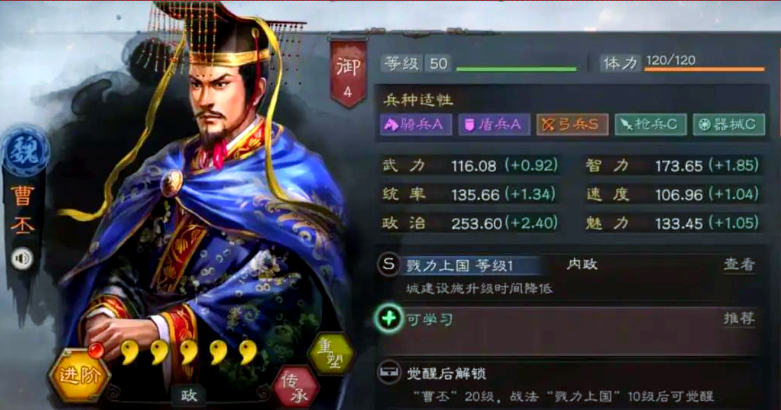Select the 骑兵A cavalry aptitude tag
Viewport: 781px width, 410px height.
click(416, 125)
